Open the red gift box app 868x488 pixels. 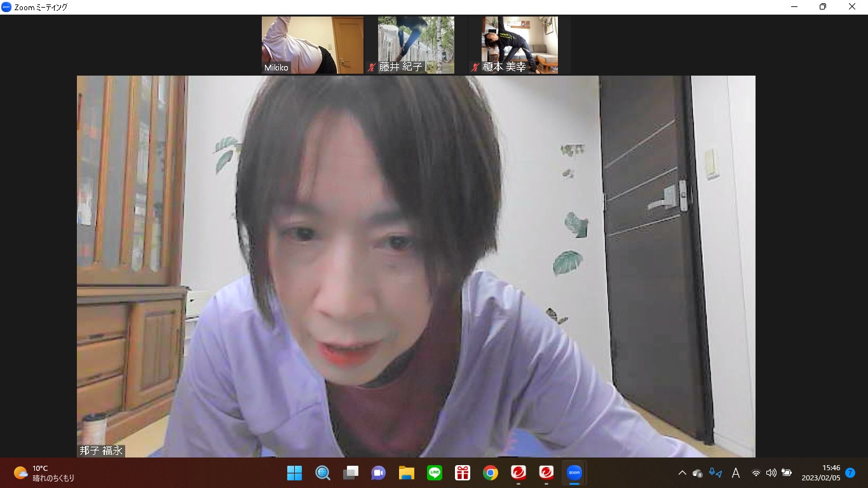(x=462, y=473)
